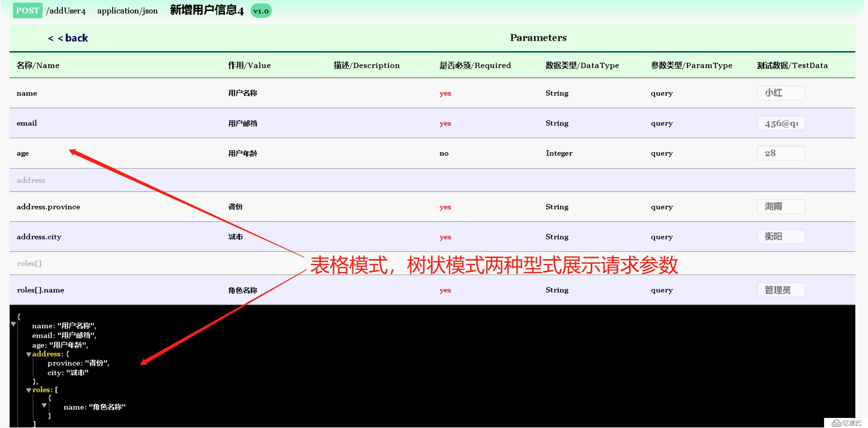
Task: Click 角色名称 value in roles[].name row
Action: 243,290
